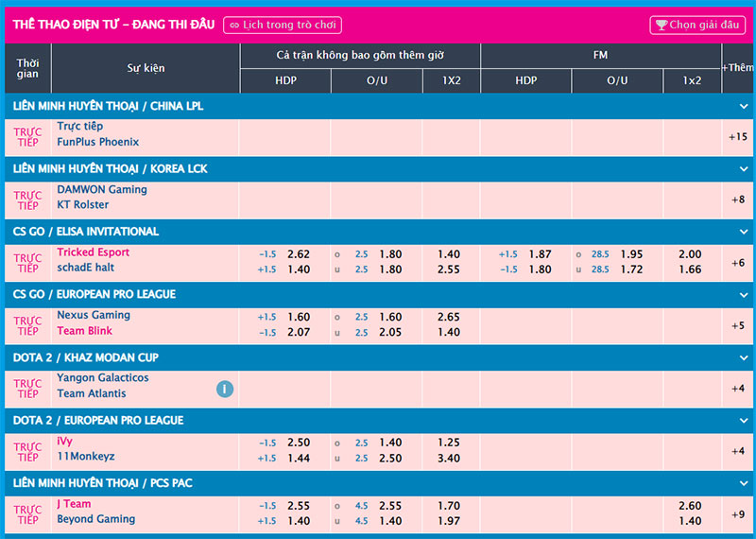The image size is (756, 539).
Task: Show +9 more bets for J Team match
Action: click(x=738, y=513)
